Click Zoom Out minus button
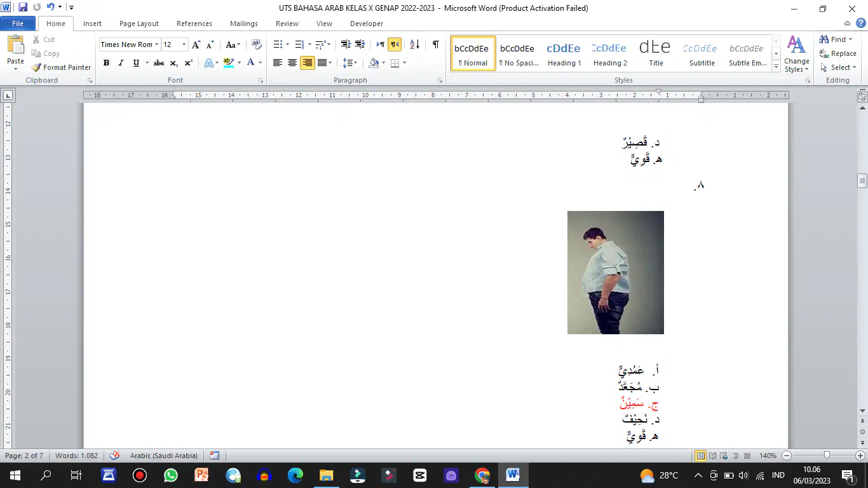The image size is (868, 488). tap(787, 456)
